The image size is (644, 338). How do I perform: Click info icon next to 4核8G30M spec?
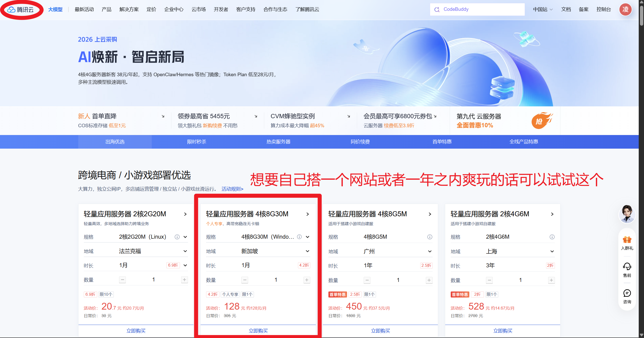(299, 237)
